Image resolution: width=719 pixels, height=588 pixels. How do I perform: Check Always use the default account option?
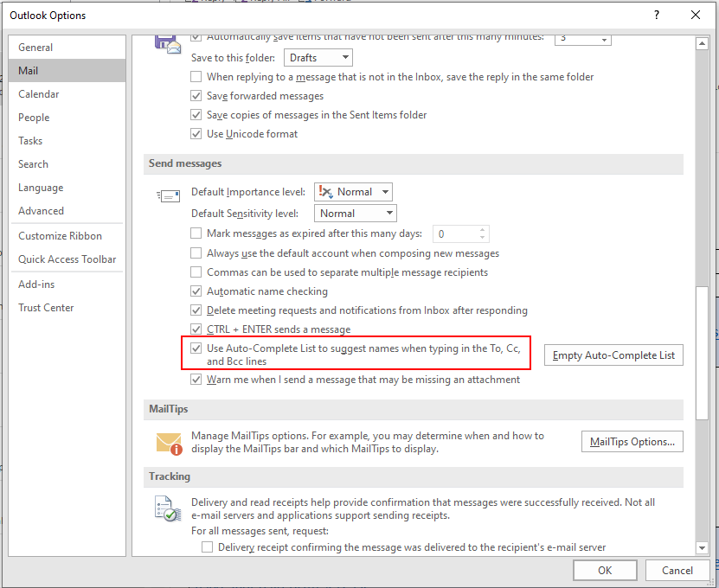click(196, 253)
